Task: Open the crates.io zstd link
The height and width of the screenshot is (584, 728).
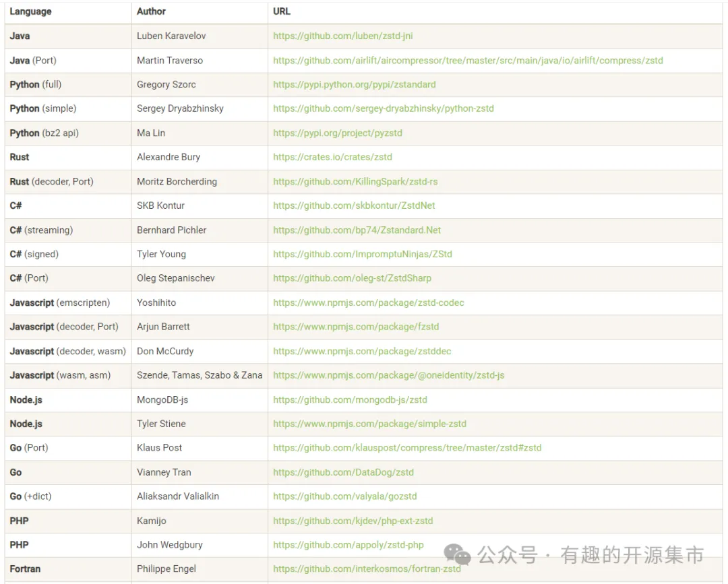Action: pos(332,157)
